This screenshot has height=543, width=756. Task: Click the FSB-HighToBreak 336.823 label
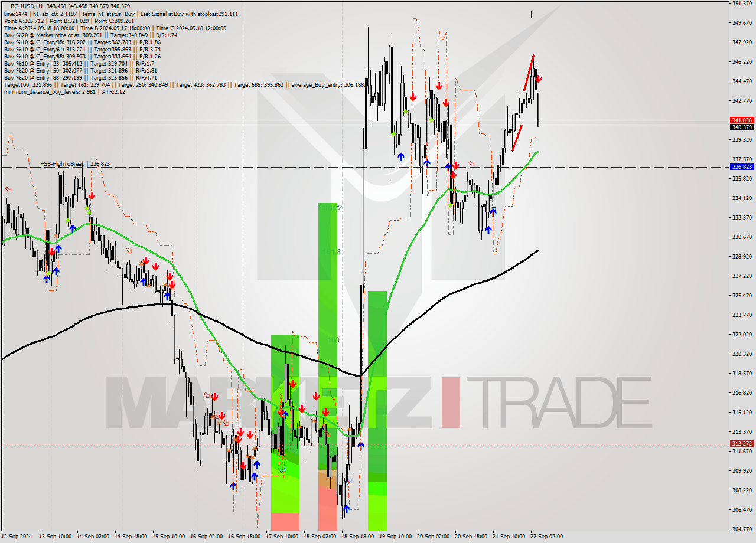click(75, 163)
